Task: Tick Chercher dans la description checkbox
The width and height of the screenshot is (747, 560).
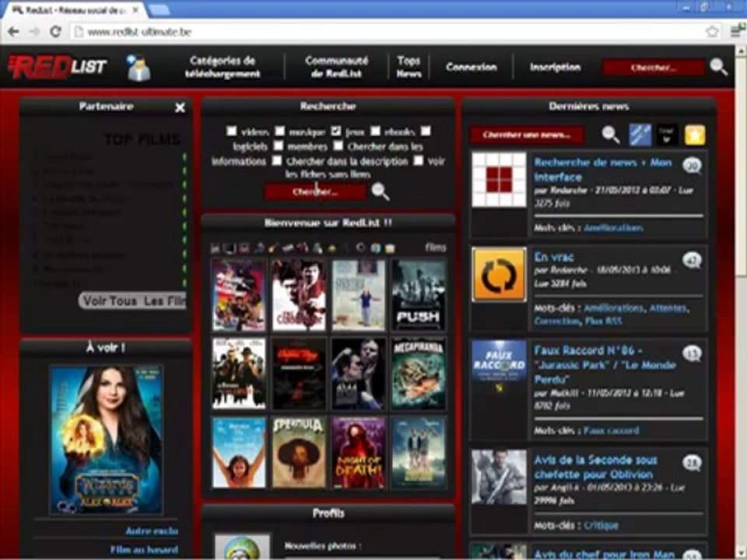Action: 277,160
